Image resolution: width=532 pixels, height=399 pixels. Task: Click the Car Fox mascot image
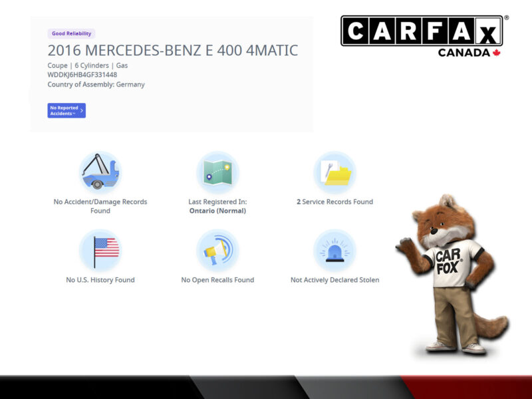click(452, 275)
